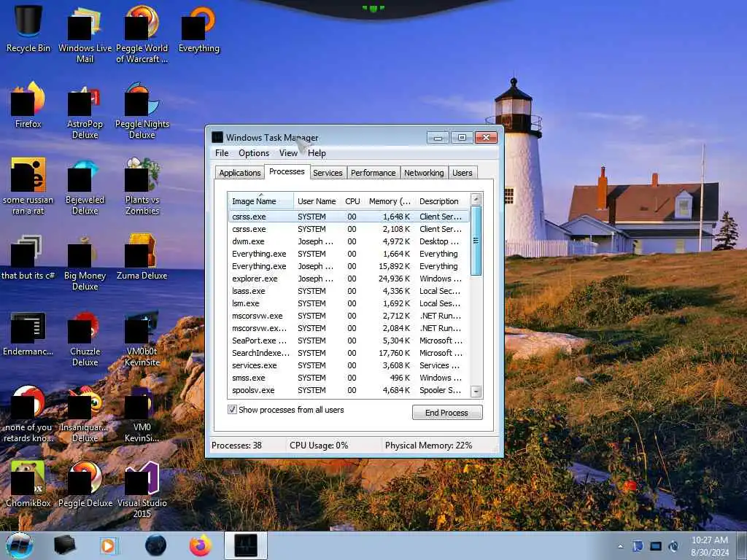Select the Insaniquarium Deluxe desktop icon
Viewport: 747px width, 560px height.
(85, 414)
